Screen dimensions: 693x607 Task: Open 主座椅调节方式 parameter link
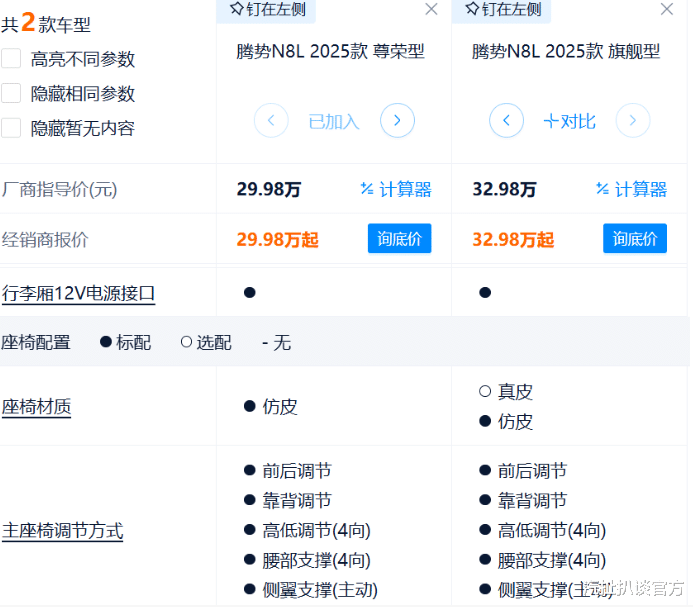pos(62,531)
